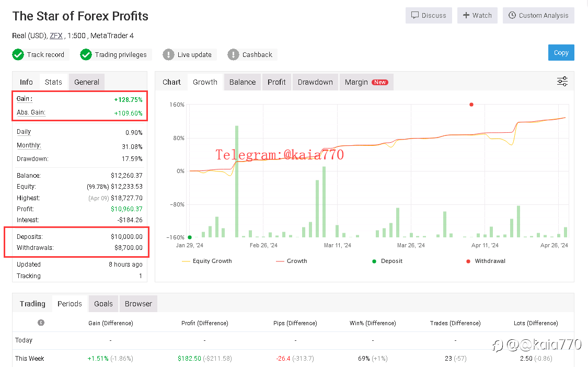Switch chart to Drawdown tab

[x=315, y=82]
